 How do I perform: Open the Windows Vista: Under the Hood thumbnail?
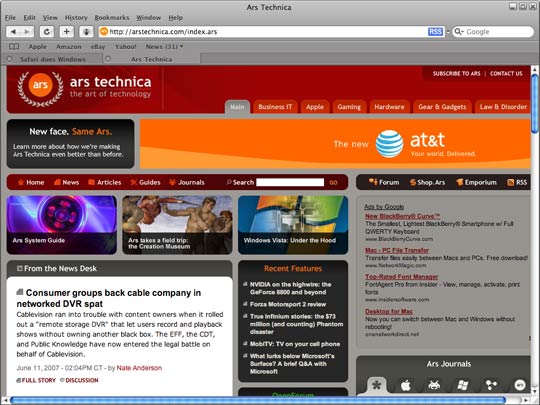click(293, 225)
